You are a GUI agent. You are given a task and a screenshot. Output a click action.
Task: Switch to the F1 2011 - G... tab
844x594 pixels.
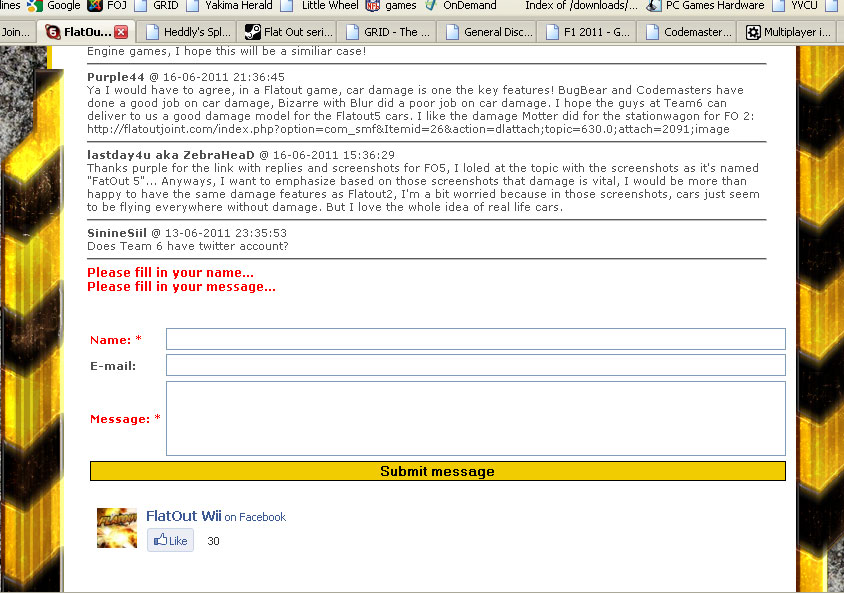588,32
